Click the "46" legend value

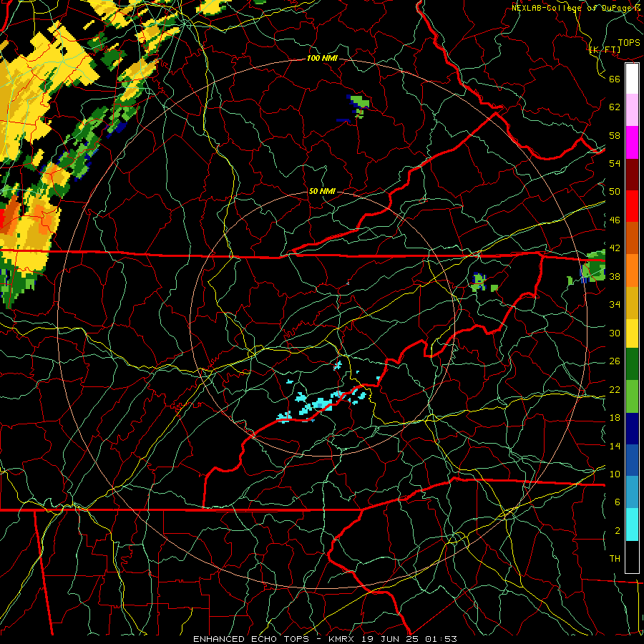point(615,220)
